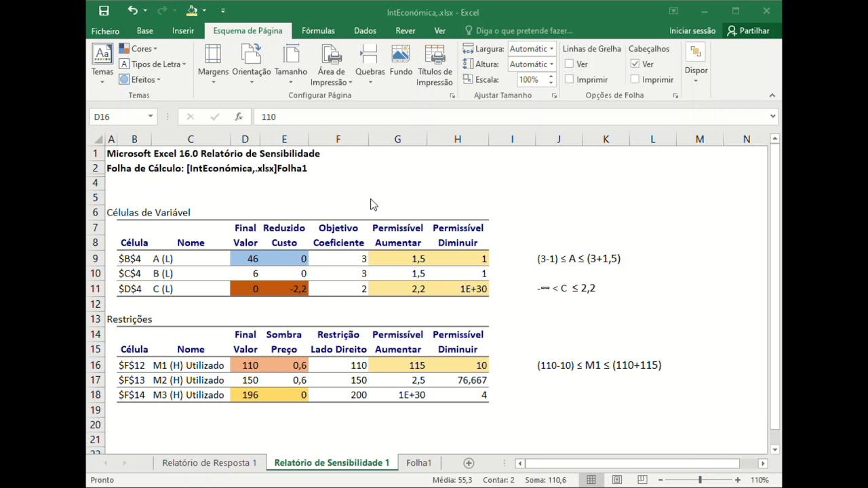
Task: Open the Ficheiro tab
Action: point(105,30)
